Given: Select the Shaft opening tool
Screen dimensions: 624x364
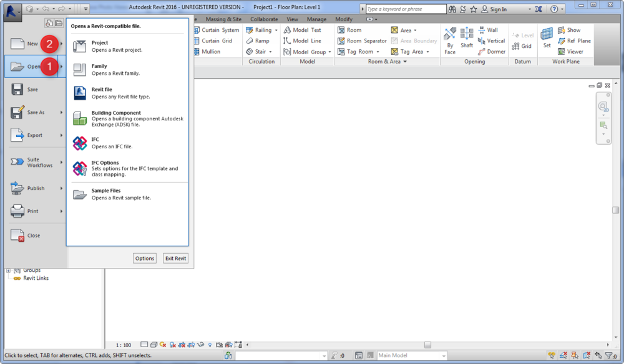Looking at the screenshot, I should [467, 38].
